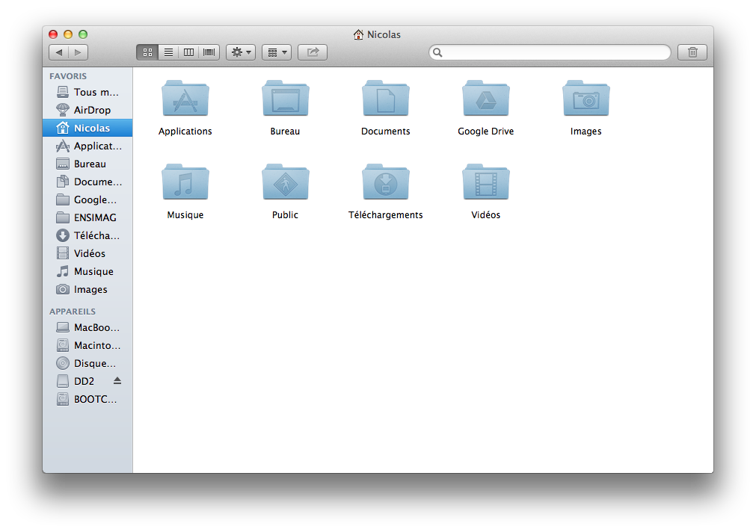Open the Arrange items dropdown
This screenshot has height=532, width=756.
pos(277,52)
